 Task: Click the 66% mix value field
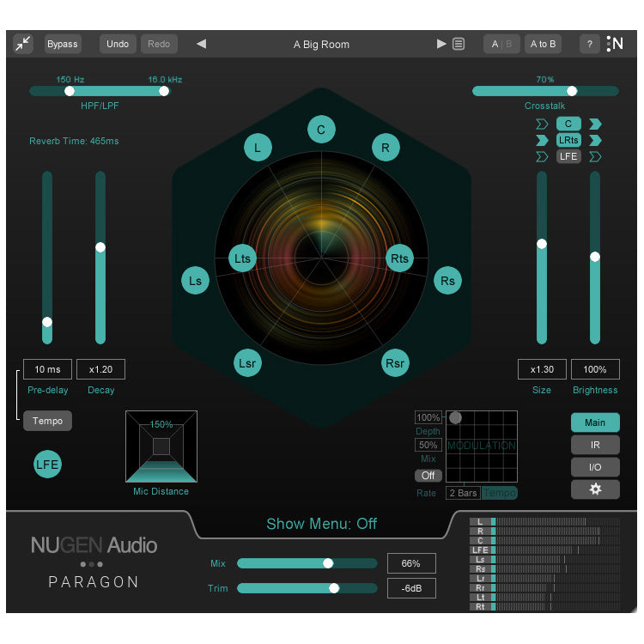[411, 563]
